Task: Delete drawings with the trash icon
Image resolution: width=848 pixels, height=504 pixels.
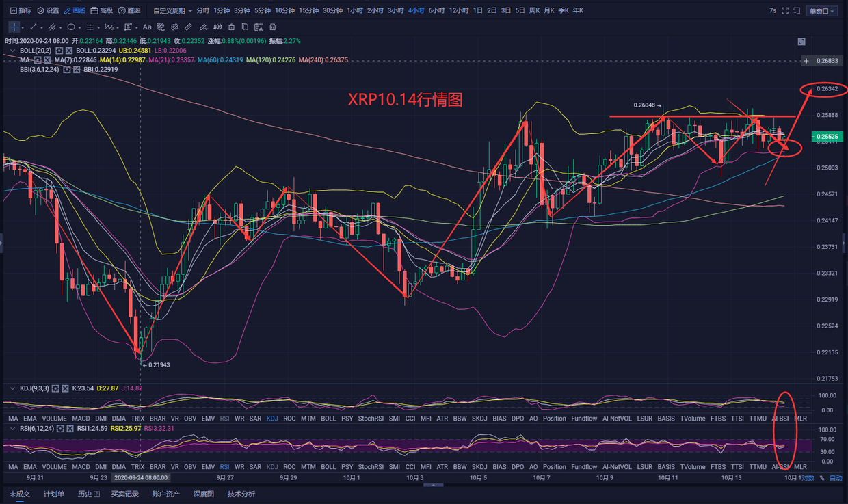Action: point(273,27)
